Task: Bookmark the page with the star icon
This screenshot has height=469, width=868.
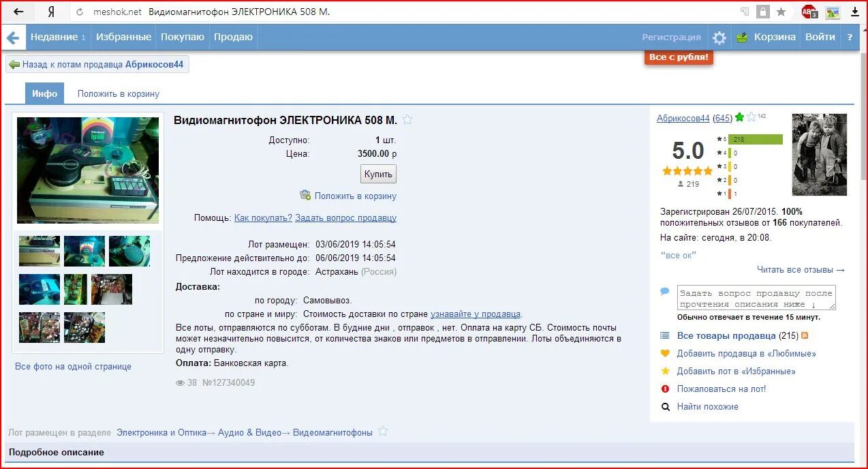Action: pyautogui.click(x=781, y=12)
